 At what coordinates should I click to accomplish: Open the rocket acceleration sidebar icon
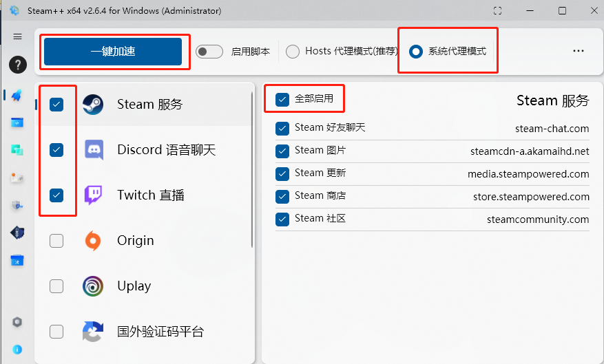pos(17,95)
